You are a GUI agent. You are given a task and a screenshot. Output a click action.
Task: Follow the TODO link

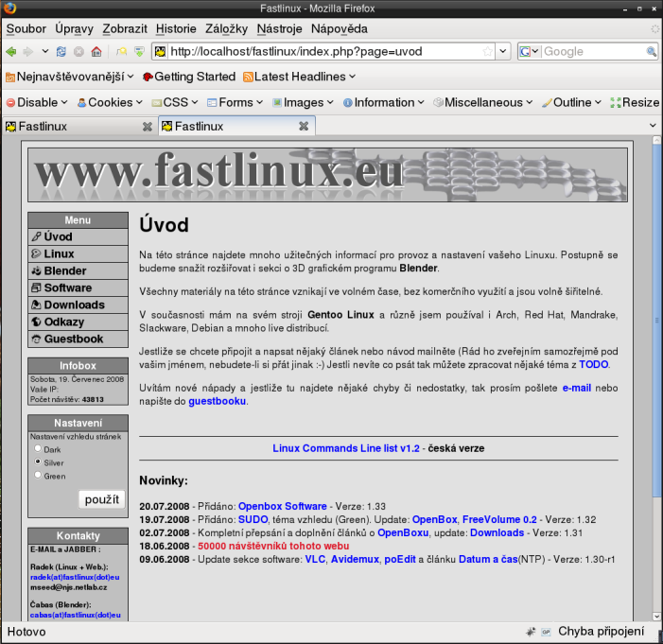coord(593,364)
